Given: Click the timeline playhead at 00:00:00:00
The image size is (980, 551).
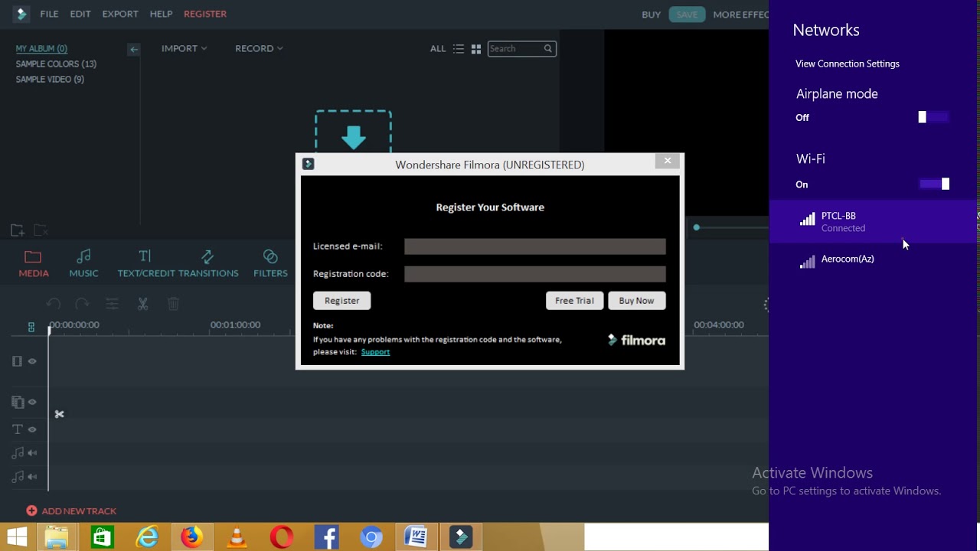Looking at the screenshot, I should pyautogui.click(x=49, y=329).
